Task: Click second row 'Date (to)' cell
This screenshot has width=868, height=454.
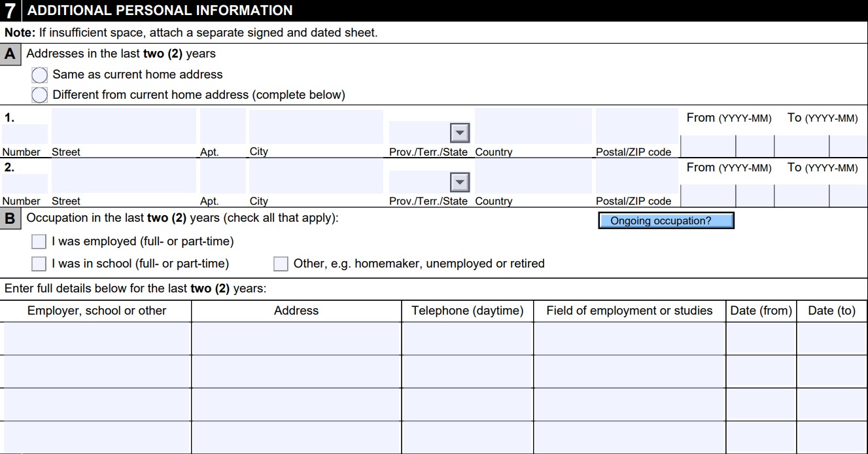Action: point(832,372)
